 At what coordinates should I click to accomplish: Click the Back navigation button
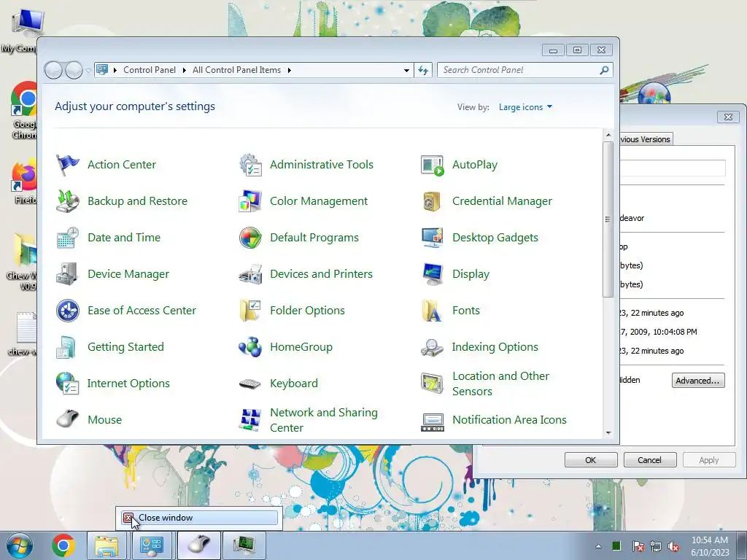click(x=53, y=71)
